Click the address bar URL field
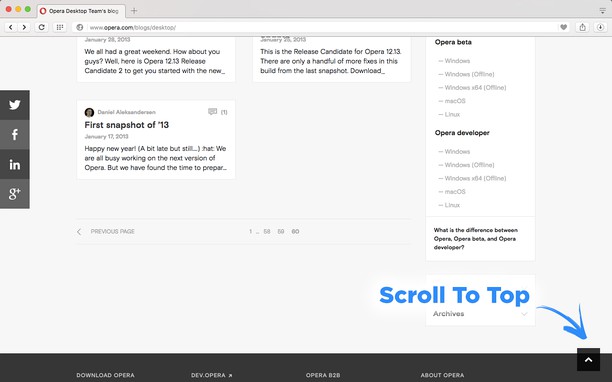612x382 pixels. [x=320, y=27]
